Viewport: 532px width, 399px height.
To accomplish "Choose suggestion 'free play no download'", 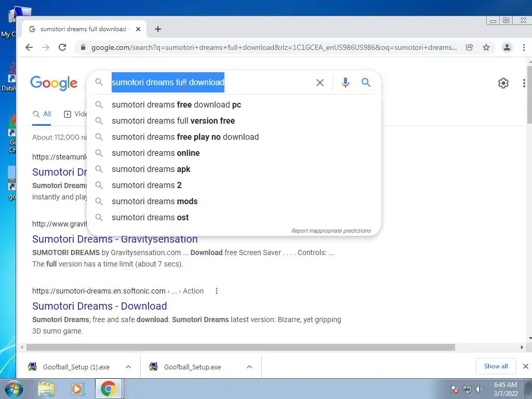I will pyautogui.click(x=234, y=137).
